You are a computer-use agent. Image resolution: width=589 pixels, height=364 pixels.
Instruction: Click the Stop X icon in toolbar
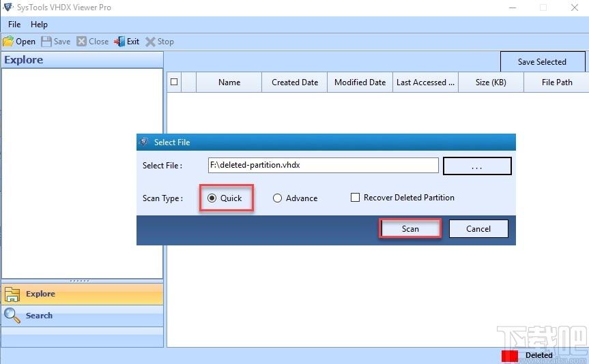(150, 42)
